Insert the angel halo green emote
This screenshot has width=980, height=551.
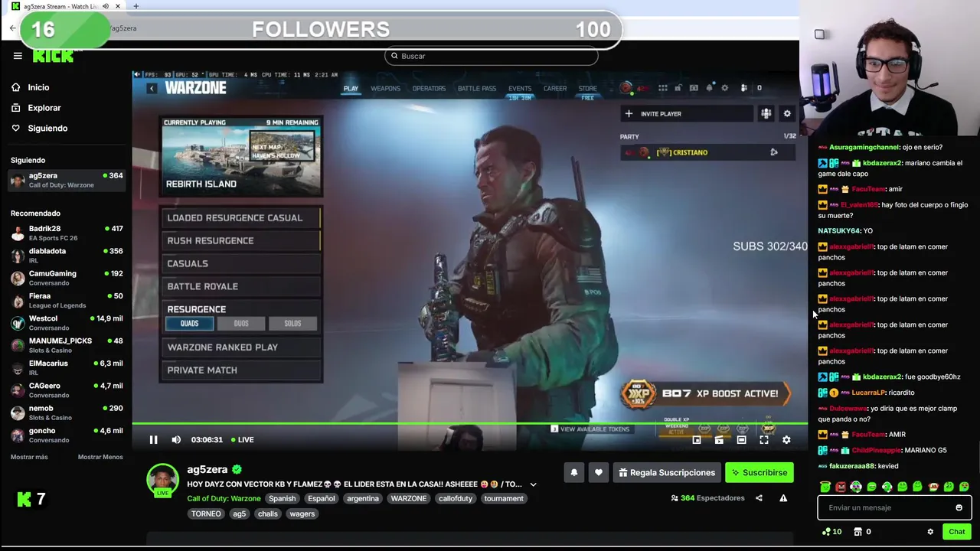pos(825,487)
